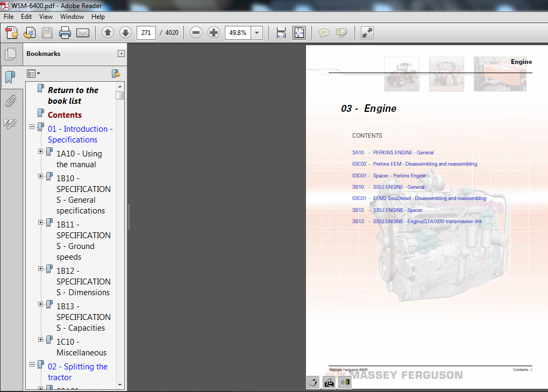Open 03D01 Spacer – Perkins Engine link
The height and width of the screenshot is (392, 548).
pyautogui.click(x=389, y=176)
